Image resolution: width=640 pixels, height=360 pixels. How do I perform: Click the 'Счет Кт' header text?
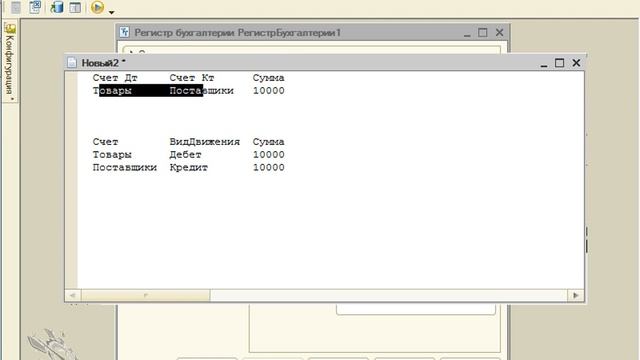click(x=192, y=78)
